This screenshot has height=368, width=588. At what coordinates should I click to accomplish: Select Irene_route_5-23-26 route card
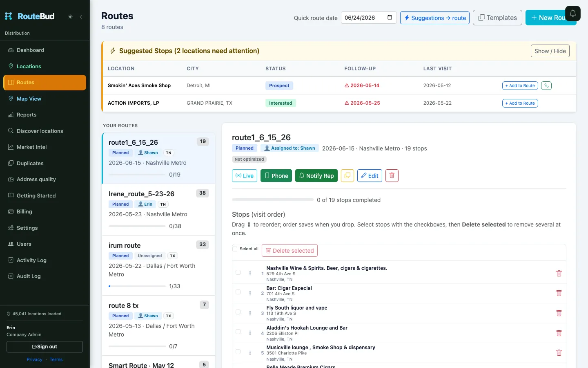coord(158,209)
